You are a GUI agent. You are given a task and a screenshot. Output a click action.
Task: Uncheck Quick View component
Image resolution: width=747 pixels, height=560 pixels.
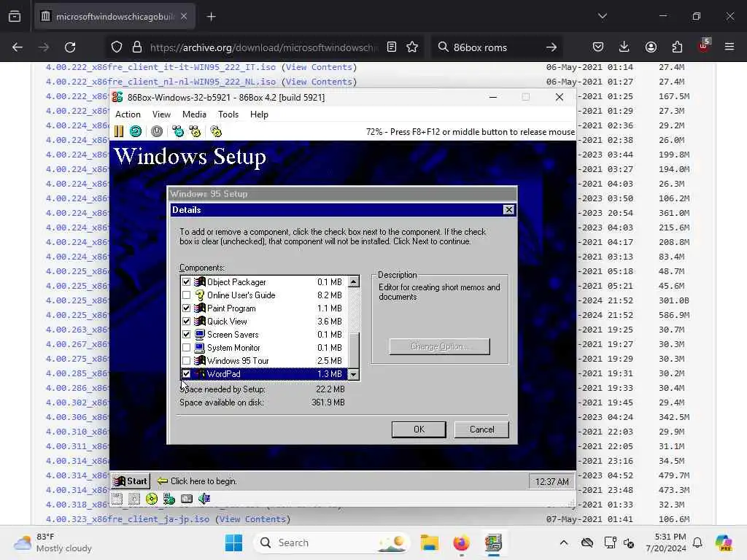pos(186,322)
